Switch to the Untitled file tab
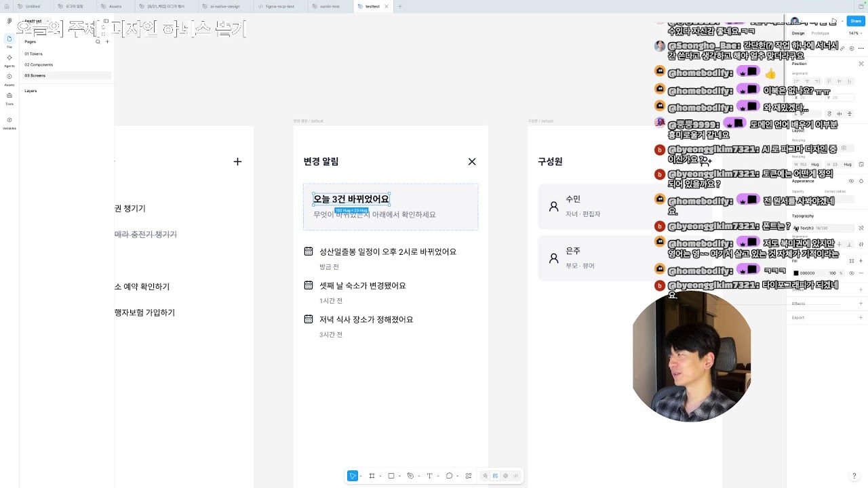The image size is (868, 488). tap(33, 6)
